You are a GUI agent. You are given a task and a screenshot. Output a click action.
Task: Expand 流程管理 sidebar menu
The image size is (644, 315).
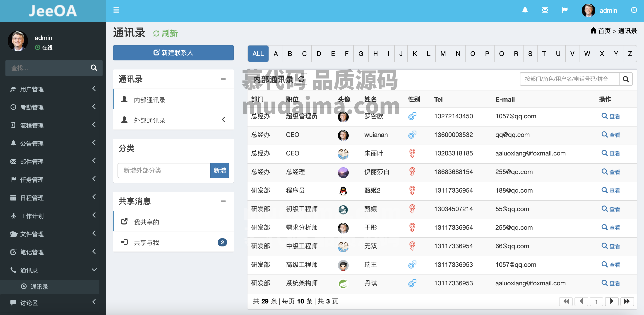tap(53, 125)
